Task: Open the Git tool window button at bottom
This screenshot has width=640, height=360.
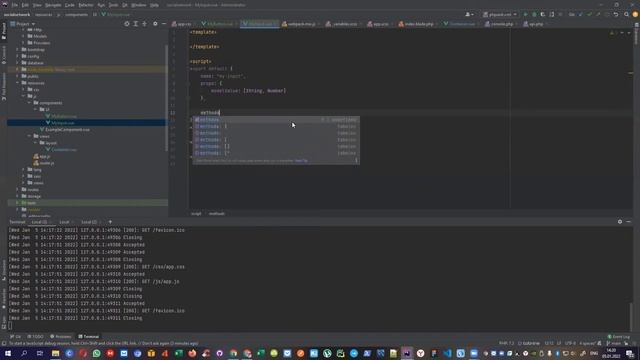Action: pyautogui.click(x=16, y=337)
